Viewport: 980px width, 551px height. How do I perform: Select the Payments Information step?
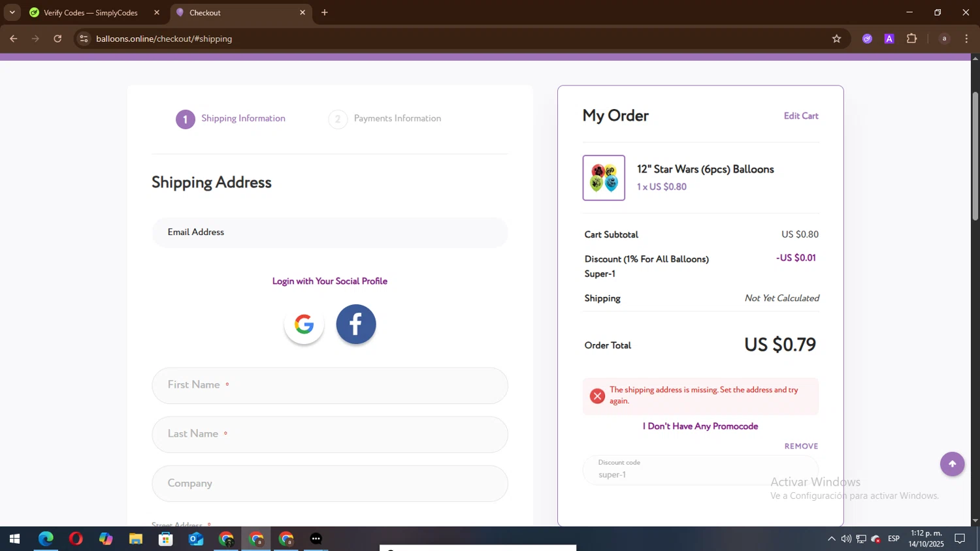pos(385,119)
